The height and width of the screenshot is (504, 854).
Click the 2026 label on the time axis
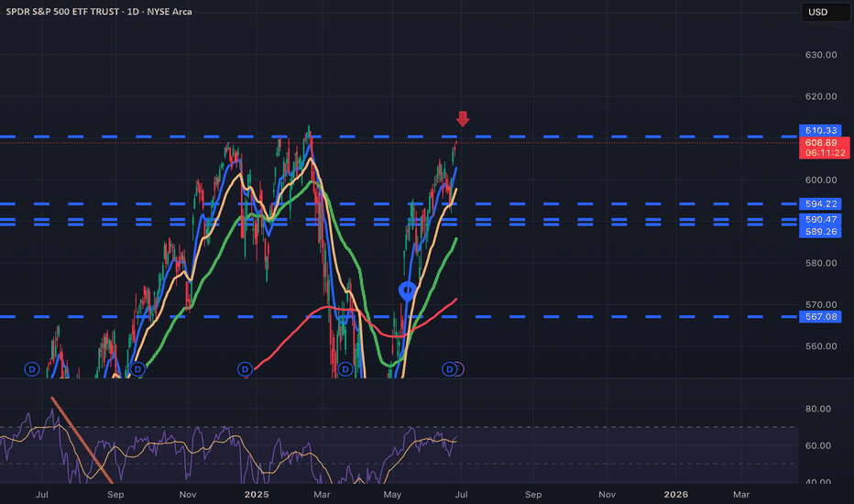[x=676, y=494]
